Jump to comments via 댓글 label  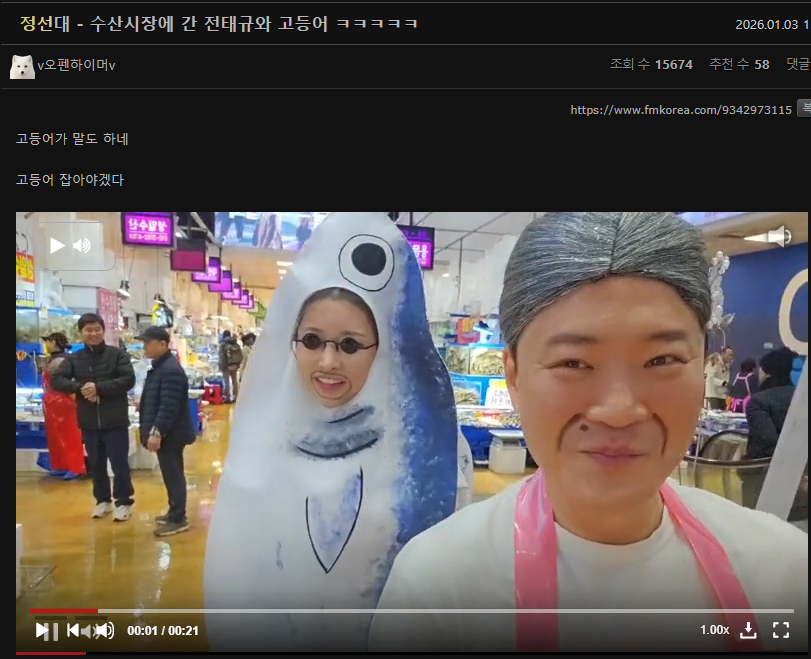[x=797, y=64]
